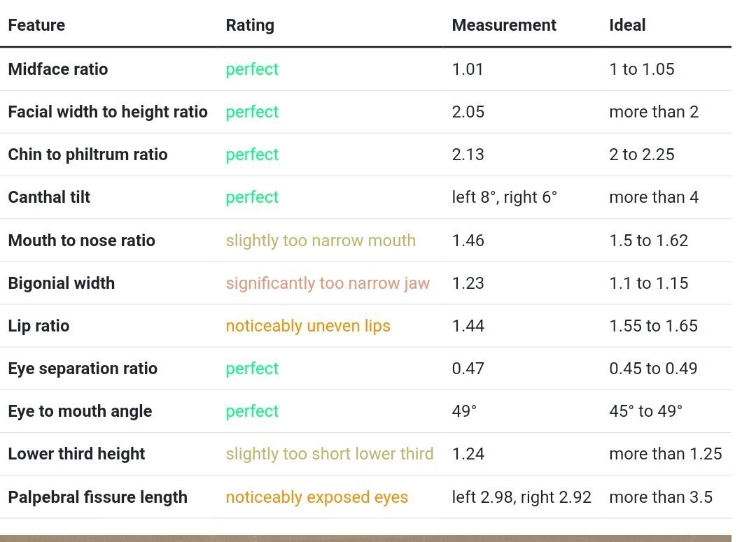Click the Eye to mouth angle label

tap(80, 411)
